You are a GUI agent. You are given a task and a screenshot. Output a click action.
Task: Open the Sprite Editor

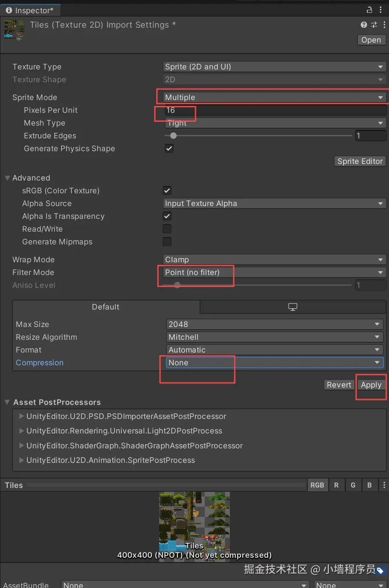point(360,161)
